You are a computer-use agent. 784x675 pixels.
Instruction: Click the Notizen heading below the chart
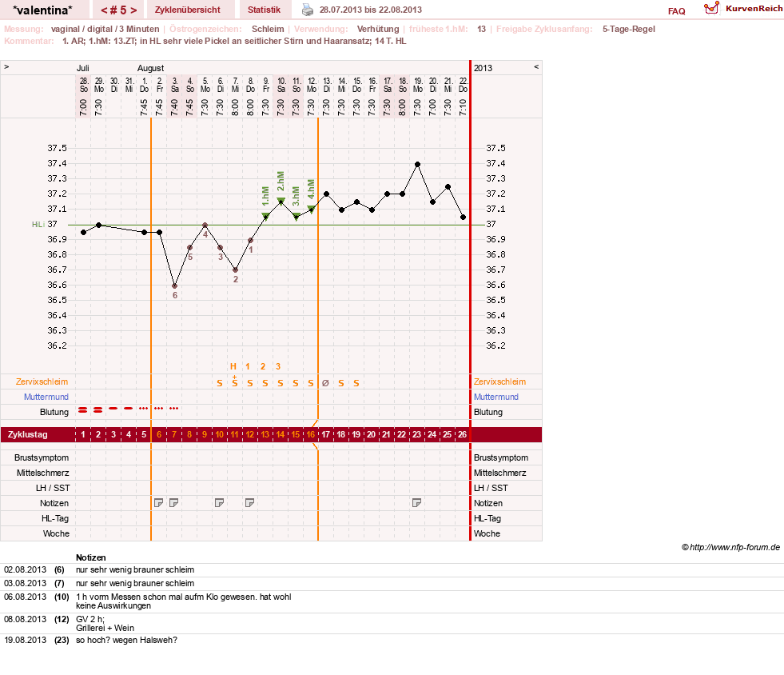click(91, 557)
